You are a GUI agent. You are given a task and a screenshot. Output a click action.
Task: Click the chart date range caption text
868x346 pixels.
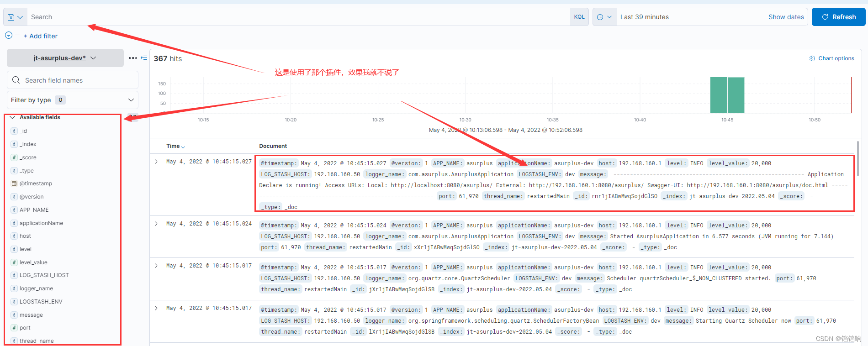point(505,130)
